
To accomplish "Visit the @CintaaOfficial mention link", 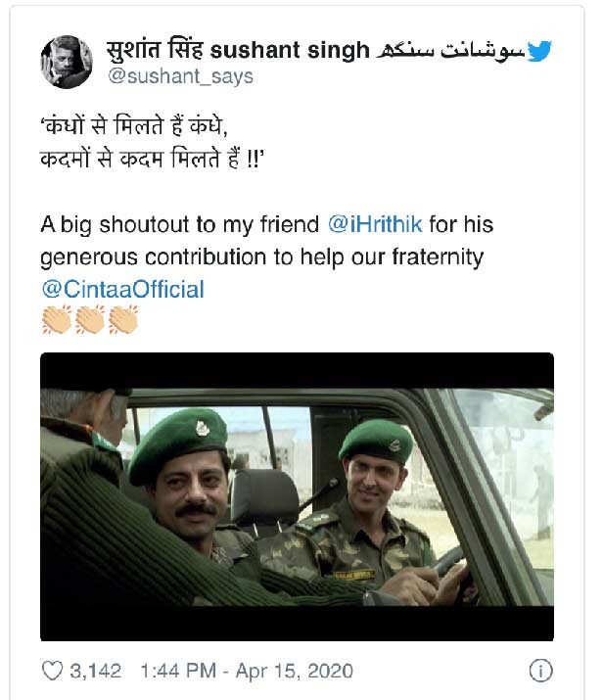I will click(122, 289).
